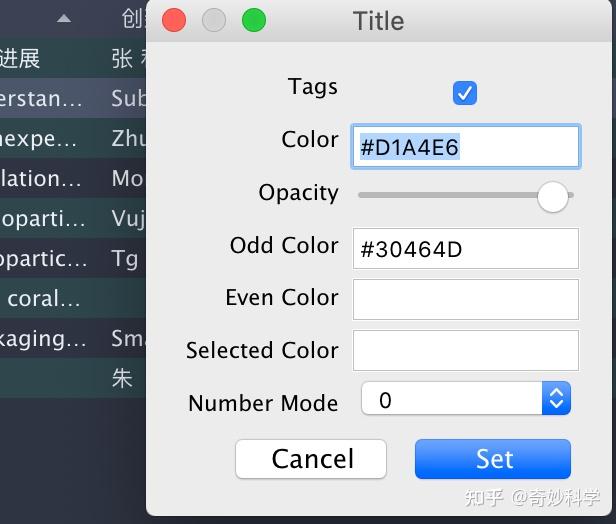Select the row ending with 进展
This screenshot has width=616, height=524.
point(70,58)
